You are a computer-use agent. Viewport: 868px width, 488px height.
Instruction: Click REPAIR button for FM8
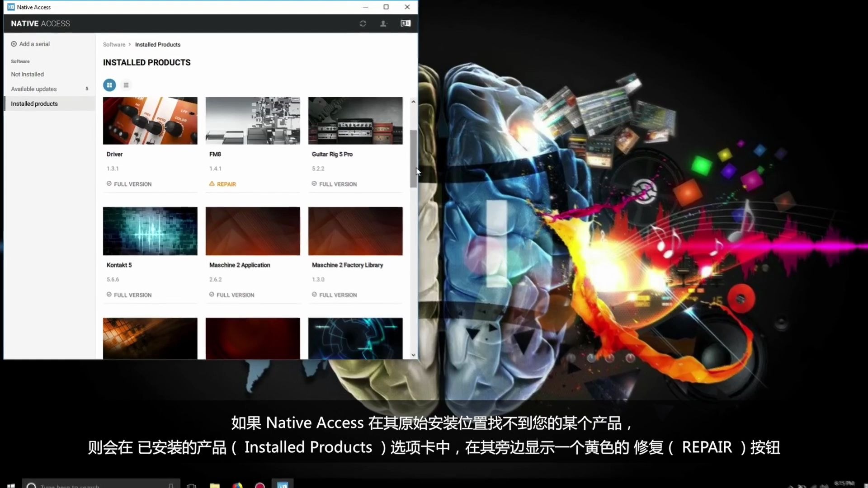tap(226, 183)
